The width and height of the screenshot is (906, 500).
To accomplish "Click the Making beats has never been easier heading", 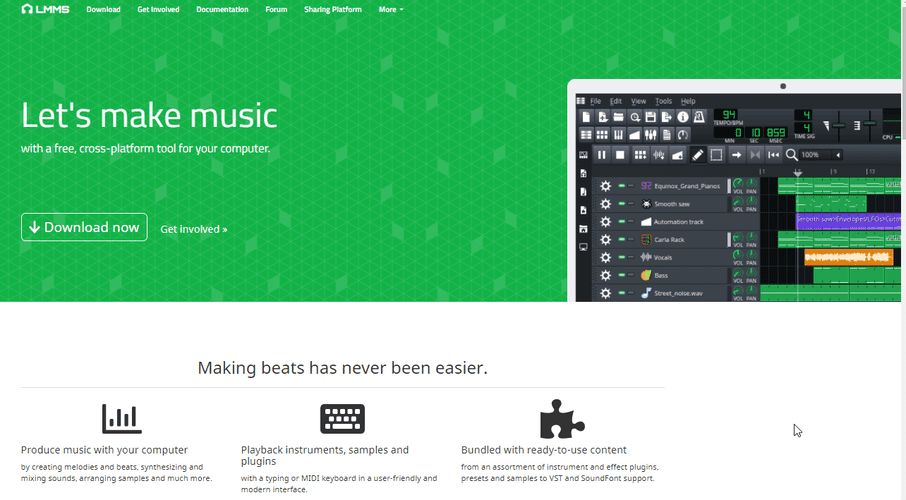I will coord(343,368).
